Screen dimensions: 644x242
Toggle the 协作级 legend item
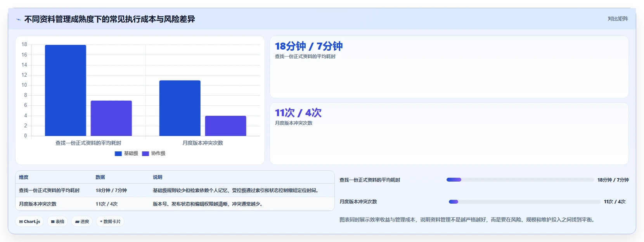point(154,153)
